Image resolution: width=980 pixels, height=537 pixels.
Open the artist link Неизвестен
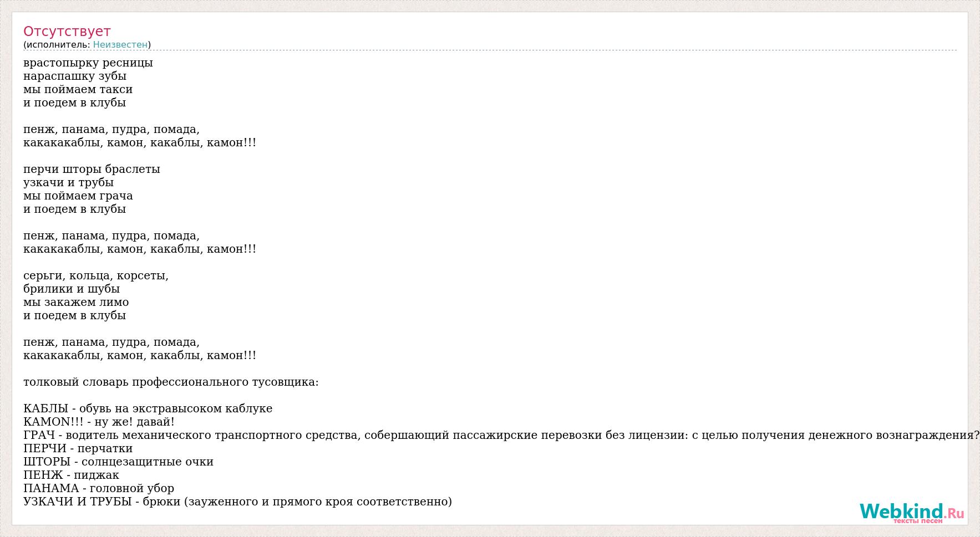pos(120,45)
